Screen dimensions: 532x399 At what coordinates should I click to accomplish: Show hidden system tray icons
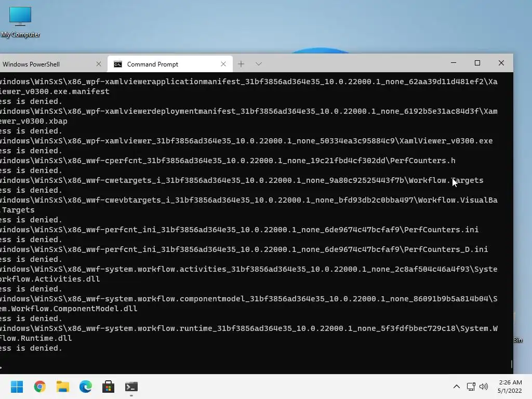(x=457, y=387)
